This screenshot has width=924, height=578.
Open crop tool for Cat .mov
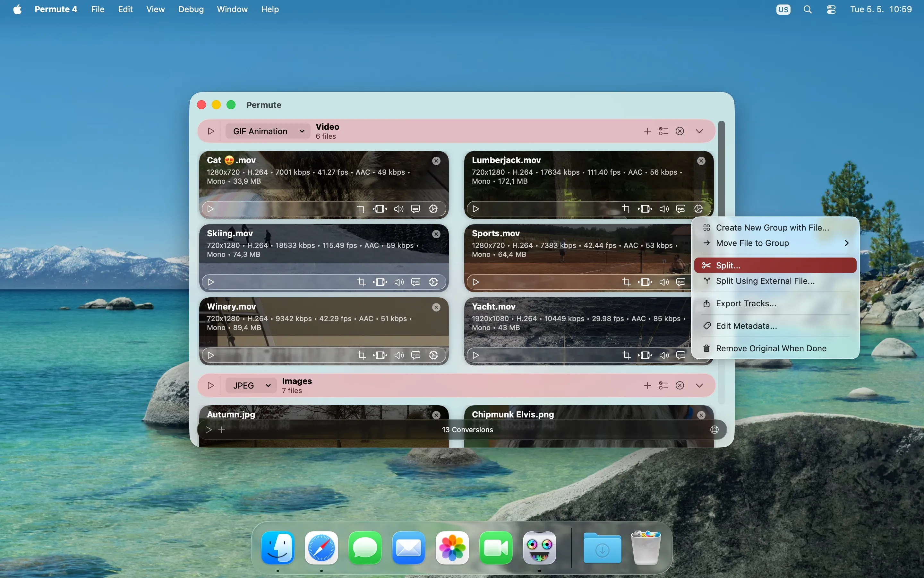(361, 209)
